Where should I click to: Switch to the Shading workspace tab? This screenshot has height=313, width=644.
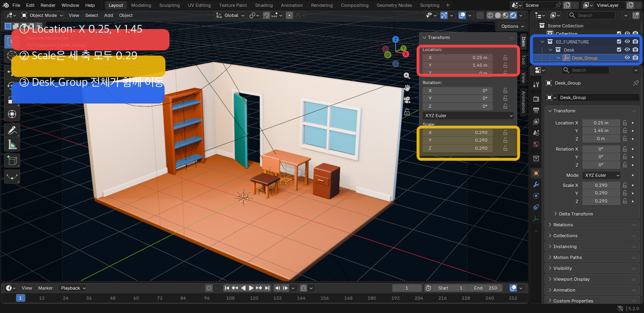click(264, 5)
